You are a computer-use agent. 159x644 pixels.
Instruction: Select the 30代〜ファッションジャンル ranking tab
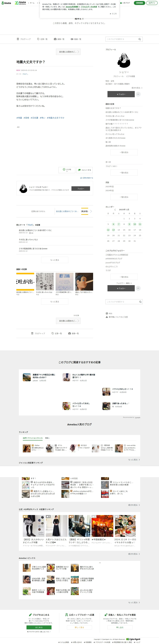point(33,438)
